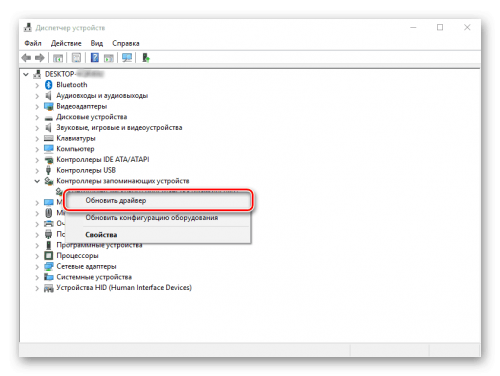Click the Контроллеры IDE ATA/ATAPI icon

[x=49, y=160]
